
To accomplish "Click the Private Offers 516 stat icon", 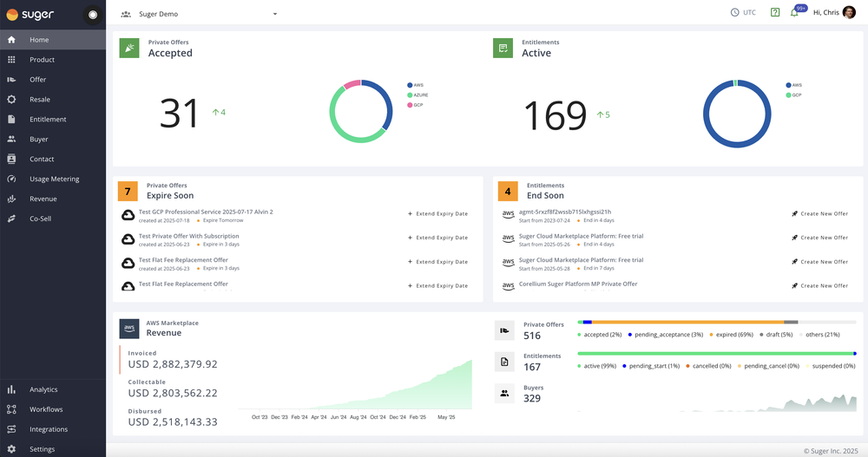I will pyautogui.click(x=504, y=330).
